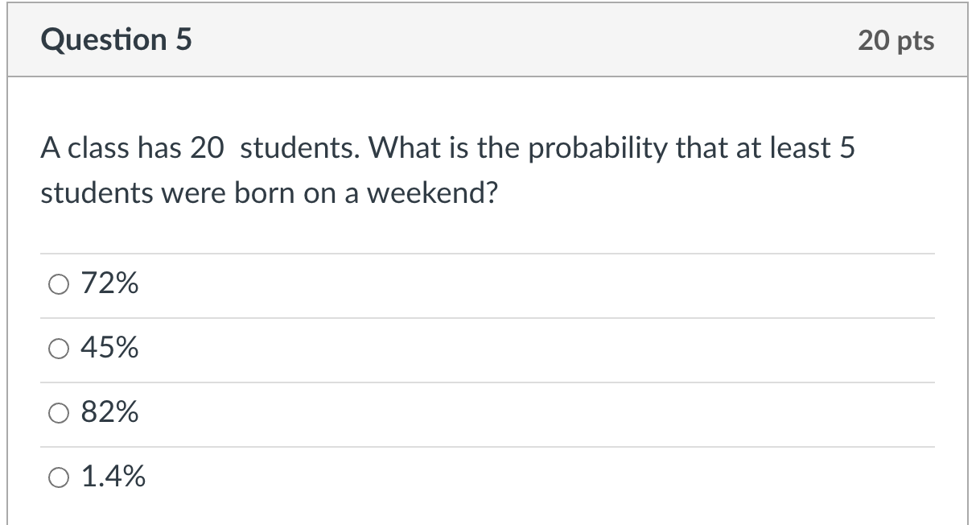Viewport: 980px width, 525px height.
Task: Click the Question 5 heading
Action: [117, 39]
